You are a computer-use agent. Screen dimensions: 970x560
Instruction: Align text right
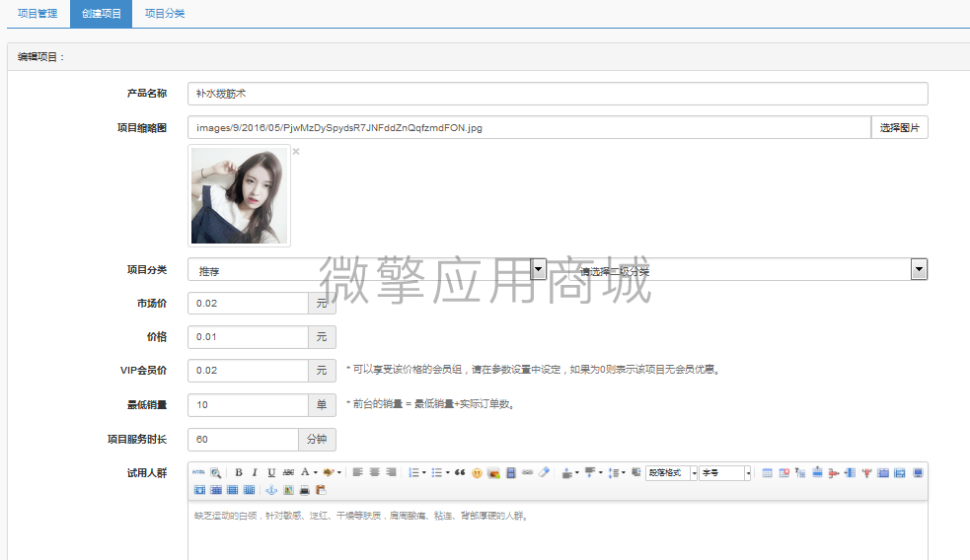(x=391, y=472)
